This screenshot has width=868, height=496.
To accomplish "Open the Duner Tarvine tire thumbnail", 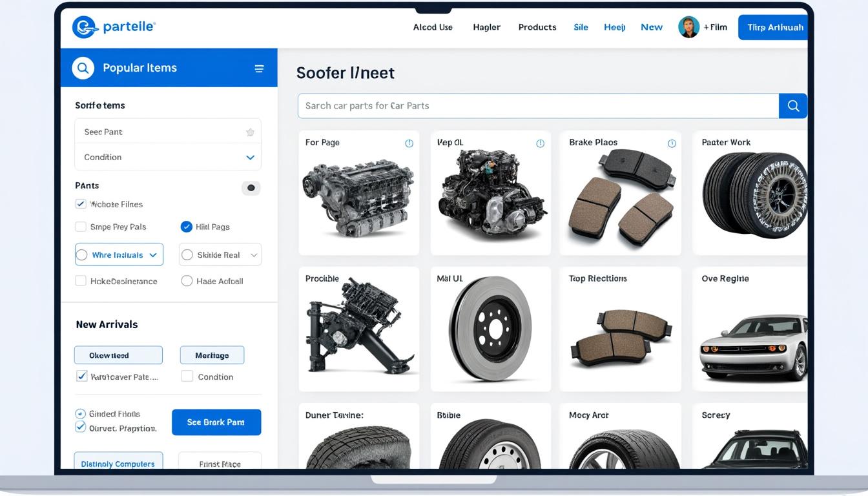I will point(359,446).
